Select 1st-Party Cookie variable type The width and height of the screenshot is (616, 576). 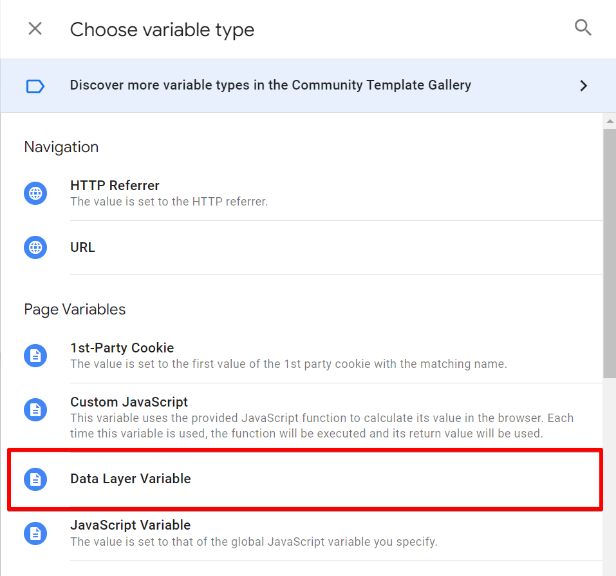pyautogui.click(x=128, y=348)
